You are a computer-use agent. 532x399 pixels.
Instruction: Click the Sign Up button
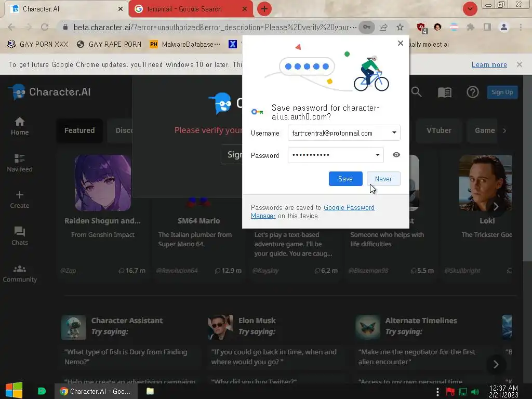(502, 92)
